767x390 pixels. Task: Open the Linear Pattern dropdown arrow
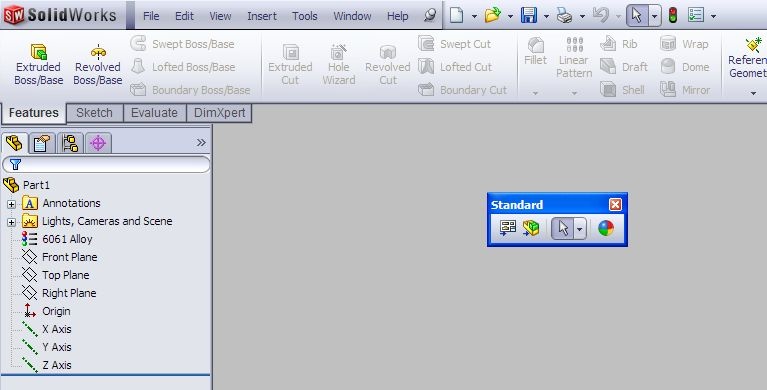tap(574, 93)
